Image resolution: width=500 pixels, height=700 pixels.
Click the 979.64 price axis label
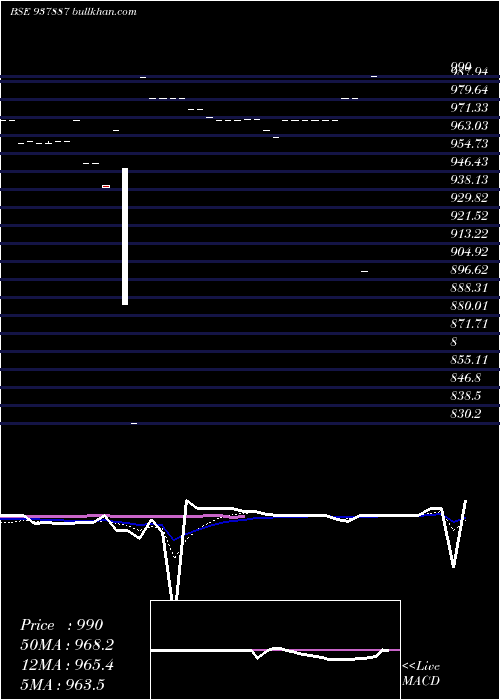point(469,90)
